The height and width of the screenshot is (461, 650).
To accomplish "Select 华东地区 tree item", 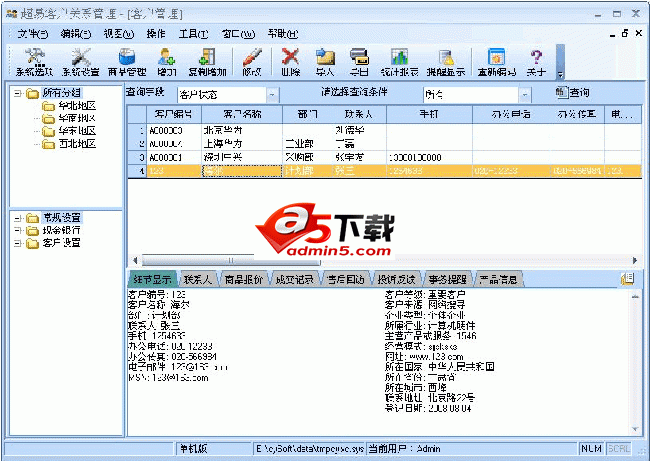I will click(77, 131).
